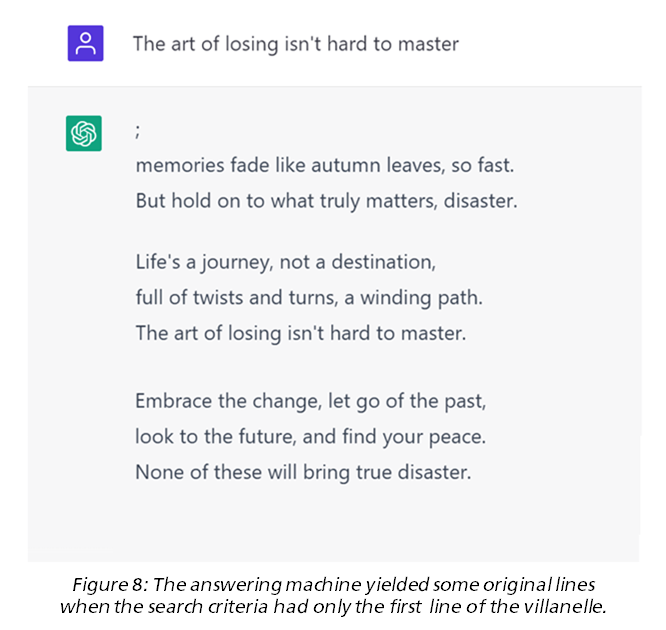Image resolution: width=666 pixels, height=630 pixels.
Task: Click the purple user avatar icon
Action: (85, 43)
